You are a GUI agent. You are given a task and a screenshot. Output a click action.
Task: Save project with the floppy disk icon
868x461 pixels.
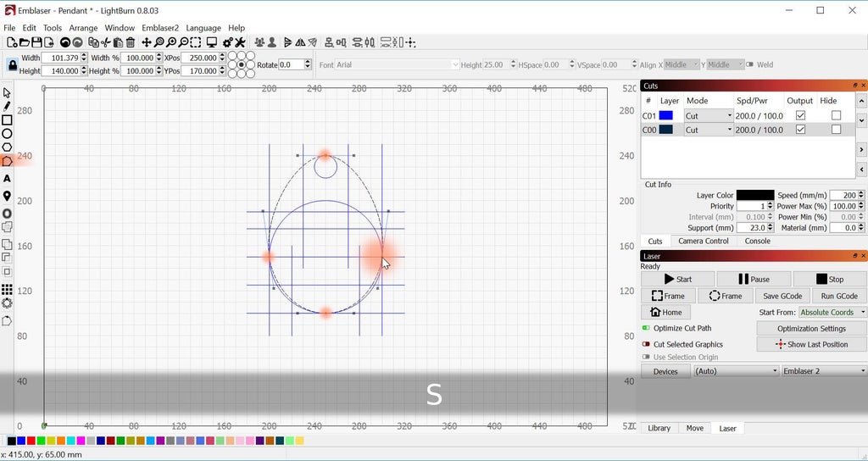(x=36, y=42)
